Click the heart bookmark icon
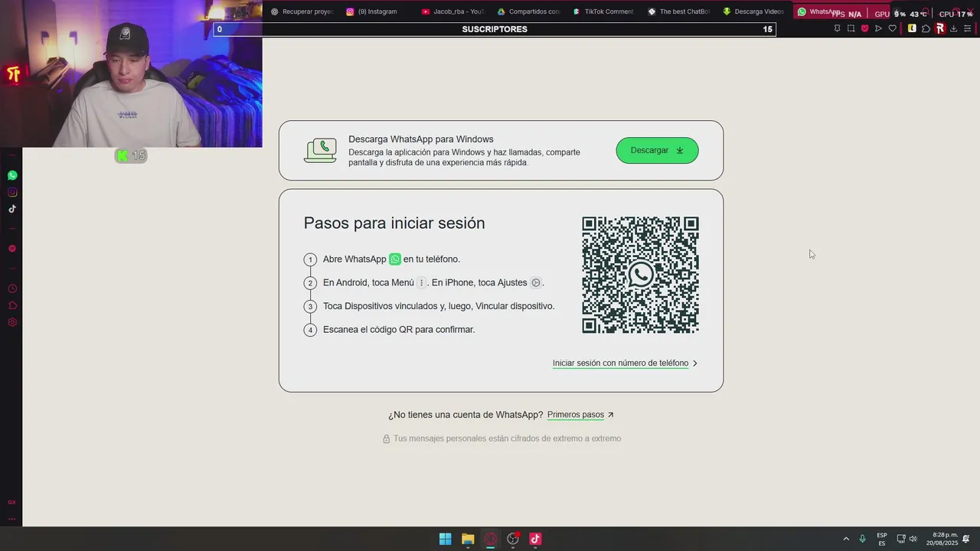Screen dimensions: 980x551 point(892,28)
